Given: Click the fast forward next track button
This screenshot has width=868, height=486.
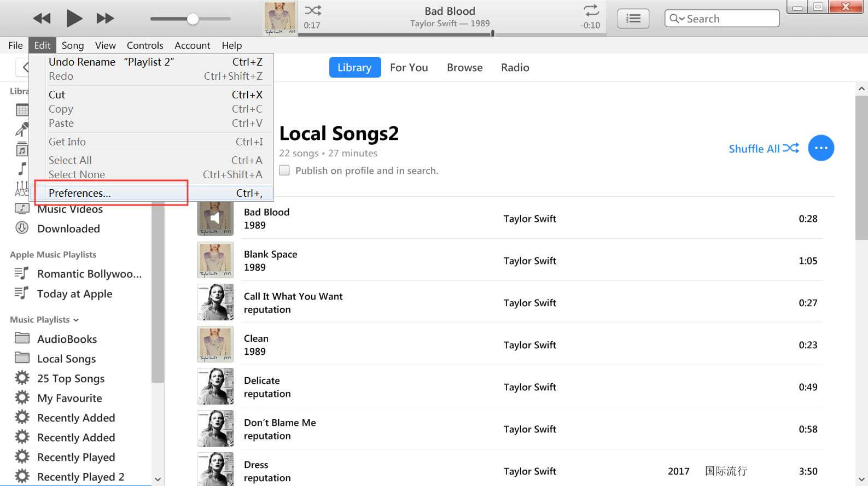Looking at the screenshot, I should click(105, 19).
